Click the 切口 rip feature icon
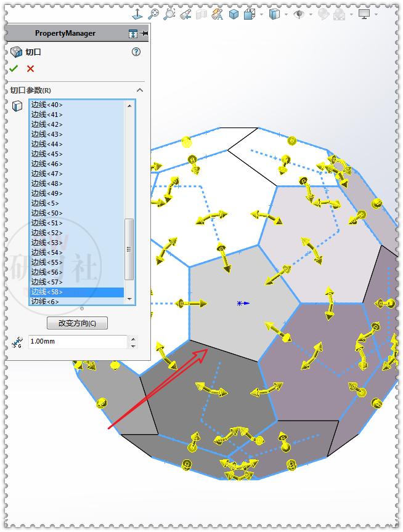 pos(16,52)
